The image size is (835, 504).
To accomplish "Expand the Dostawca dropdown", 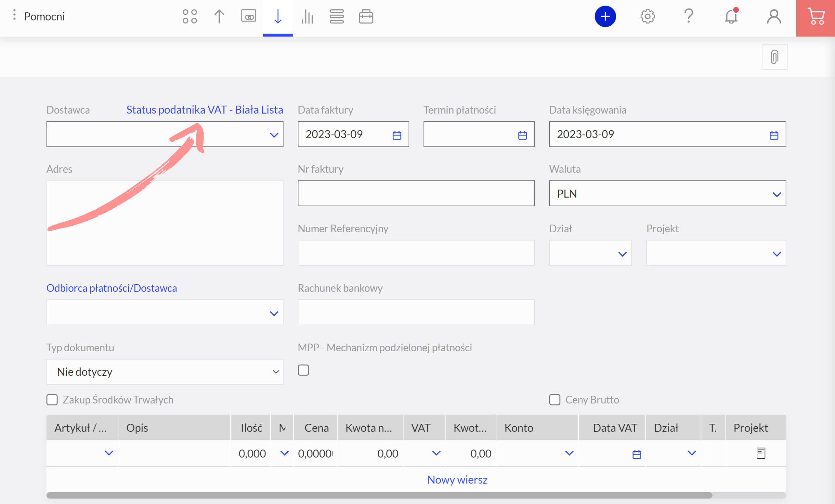I will click(274, 135).
